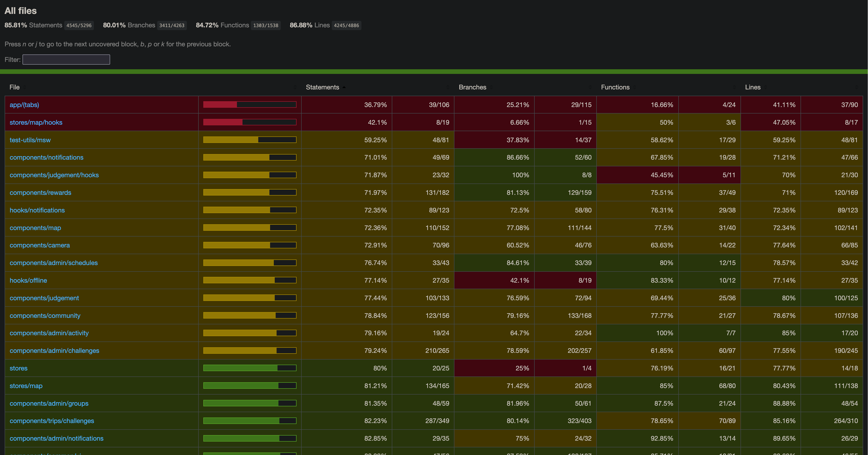Open components/admin/notifications link
The image size is (868, 455).
(57, 438)
